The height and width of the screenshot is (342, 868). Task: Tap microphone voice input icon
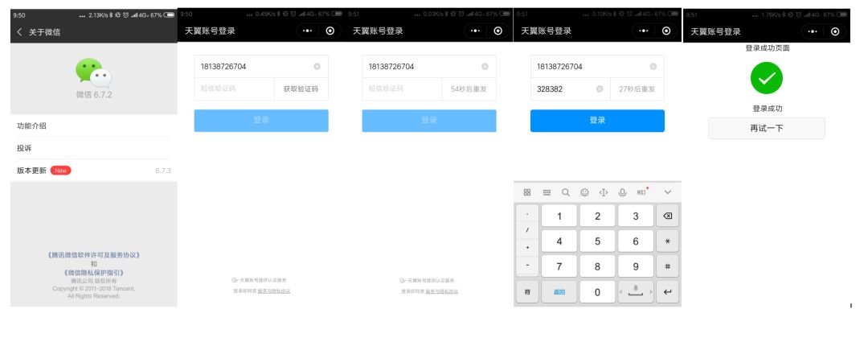tap(622, 192)
